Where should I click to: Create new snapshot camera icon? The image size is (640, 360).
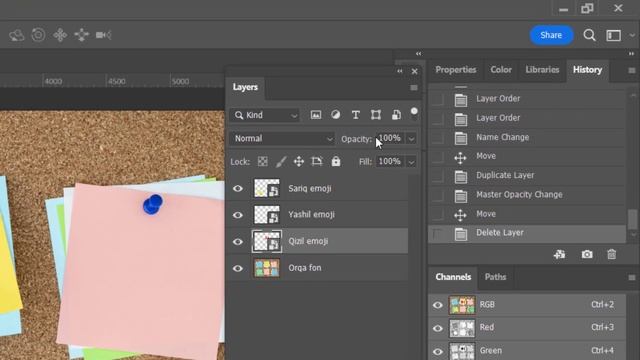point(587,255)
